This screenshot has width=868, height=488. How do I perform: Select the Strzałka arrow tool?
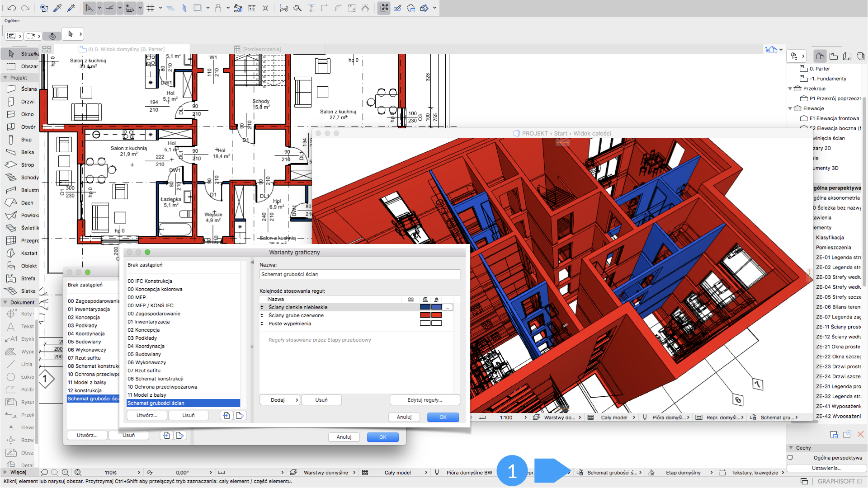pos(20,54)
